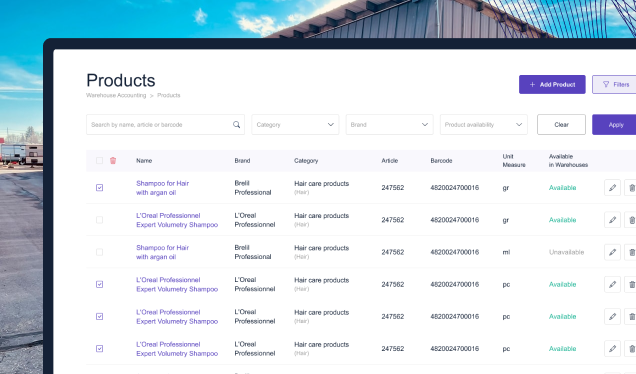Click the Brand column header
Screen dimensions: 636x374
tap(242, 161)
